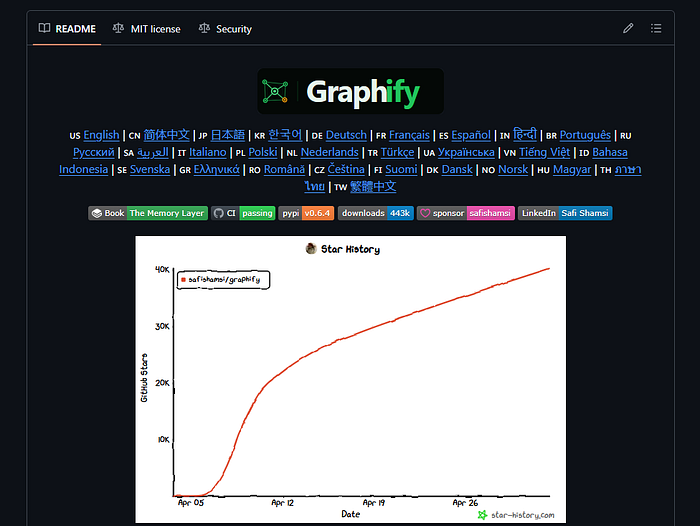Click the LinkedIn Safi Shamsi badge

click(565, 213)
